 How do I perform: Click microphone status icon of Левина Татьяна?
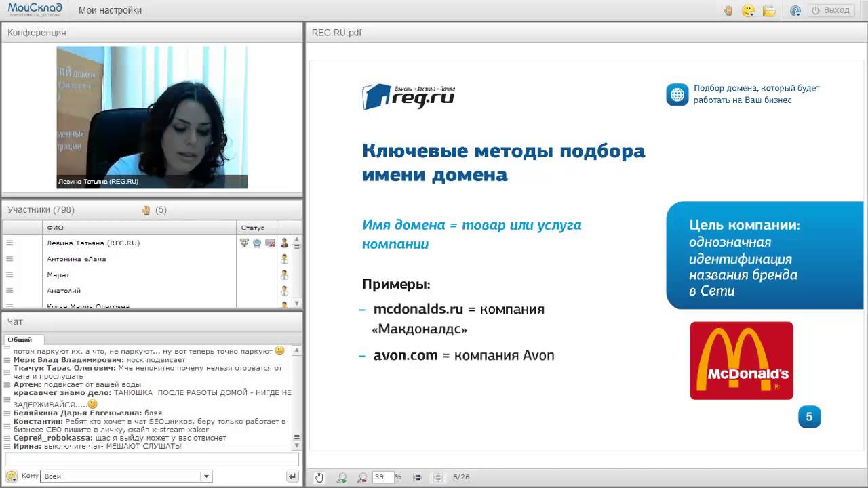pos(244,243)
